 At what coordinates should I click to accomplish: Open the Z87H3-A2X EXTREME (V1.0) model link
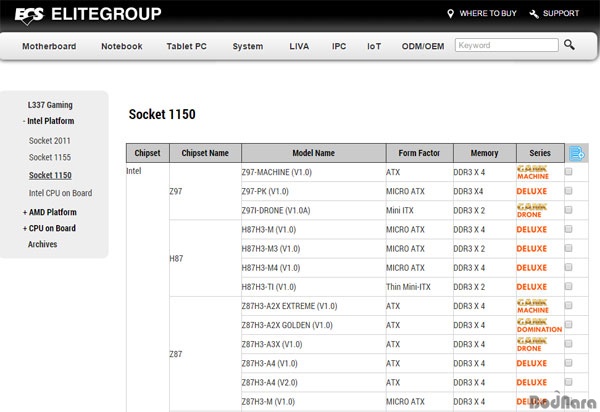pyautogui.click(x=289, y=306)
